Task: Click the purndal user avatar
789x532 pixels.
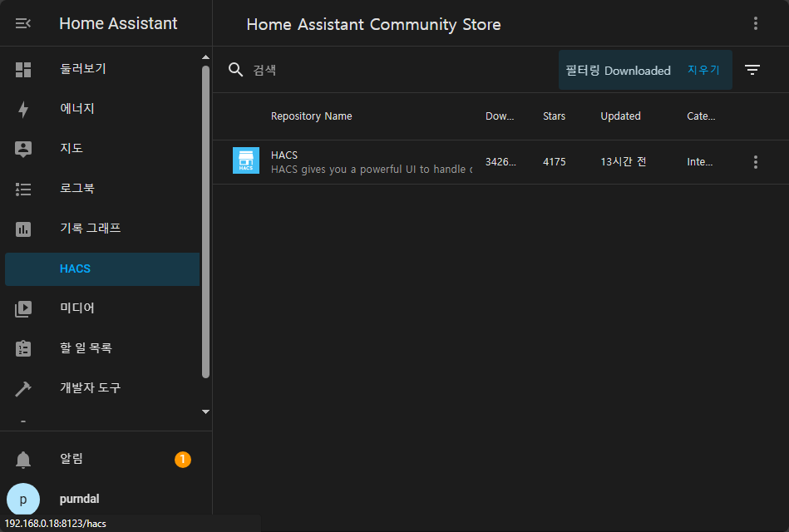Action: click(23, 500)
